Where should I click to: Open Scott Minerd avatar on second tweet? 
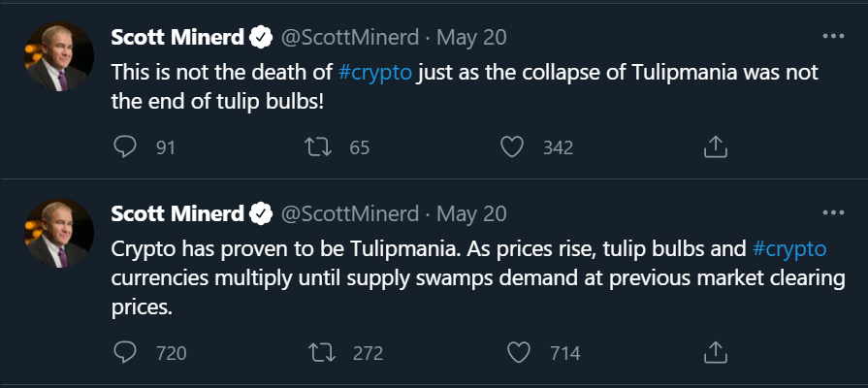coord(59,234)
